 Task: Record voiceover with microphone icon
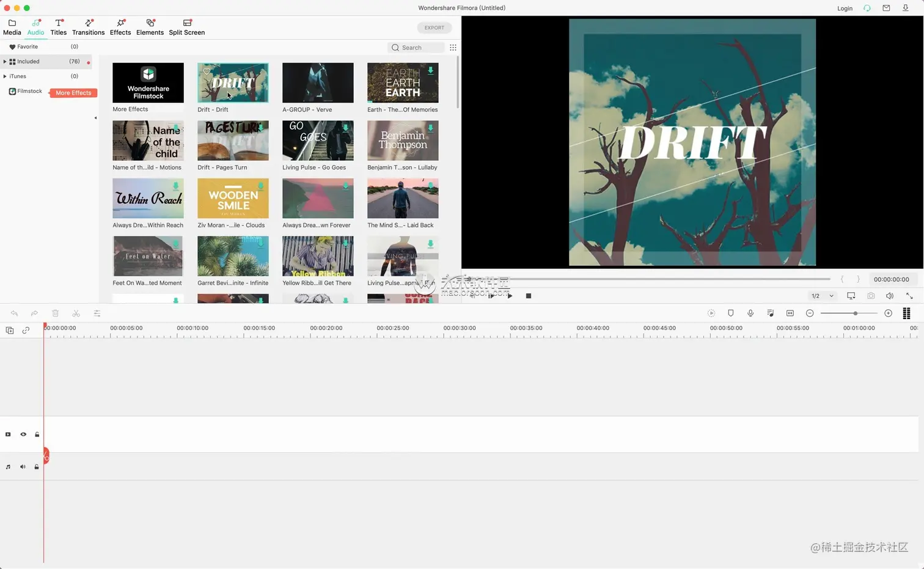point(750,313)
